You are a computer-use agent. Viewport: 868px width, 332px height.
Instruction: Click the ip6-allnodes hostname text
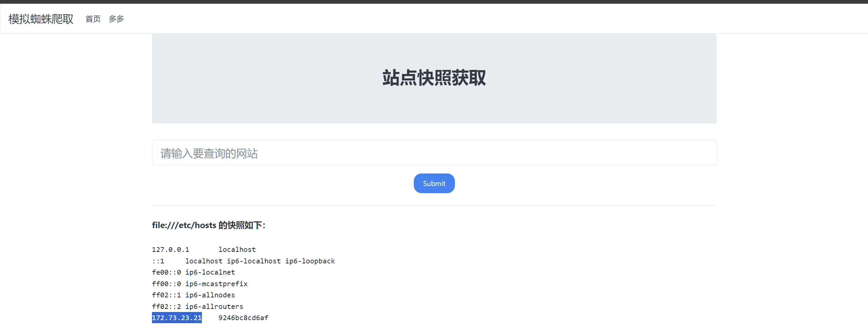[210, 295]
